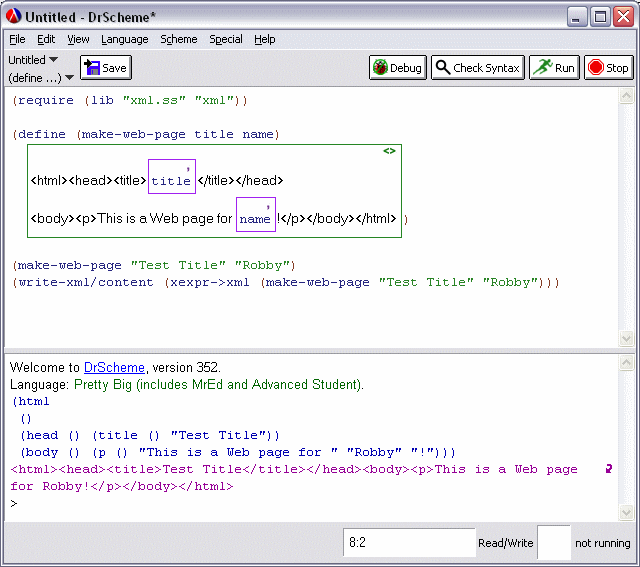Click the red bug icon on Debug
Screen dimensions: 640x567
[380, 67]
